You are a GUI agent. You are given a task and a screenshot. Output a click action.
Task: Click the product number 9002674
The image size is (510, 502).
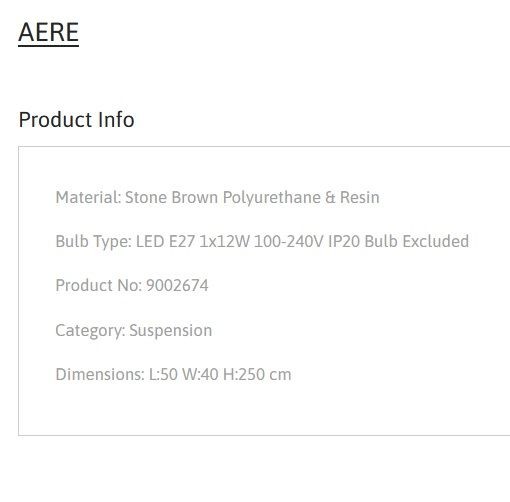177,285
